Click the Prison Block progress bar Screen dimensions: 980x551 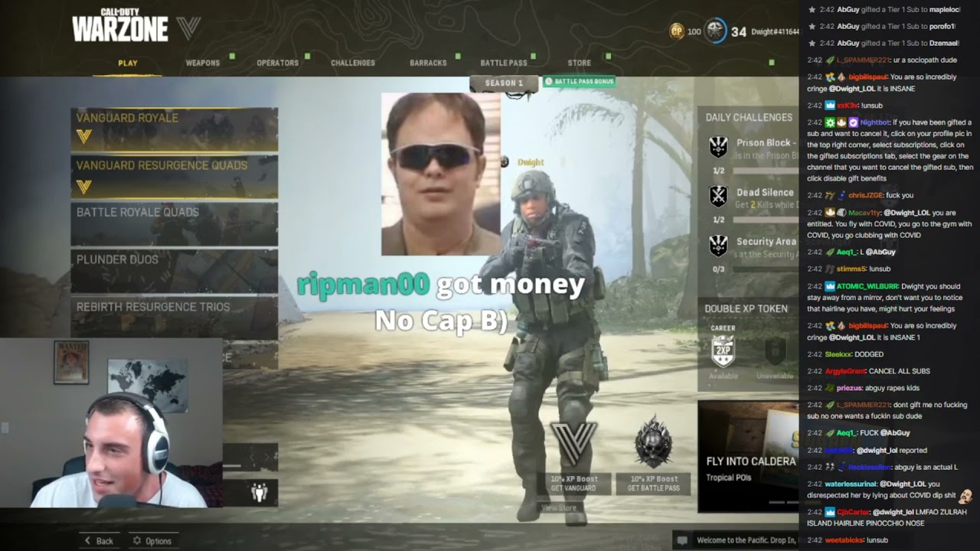click(x=766, y=171)
